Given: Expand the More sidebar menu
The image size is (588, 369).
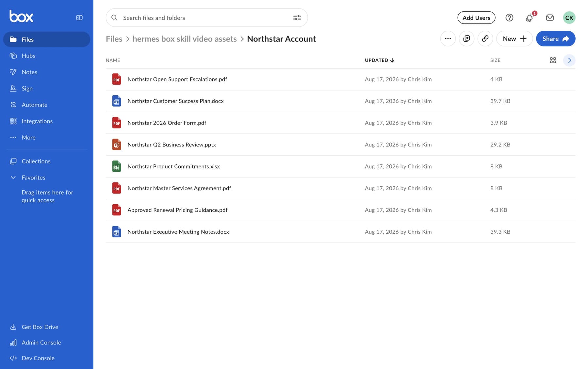Looking at the screenshot, I should (46, 138).
